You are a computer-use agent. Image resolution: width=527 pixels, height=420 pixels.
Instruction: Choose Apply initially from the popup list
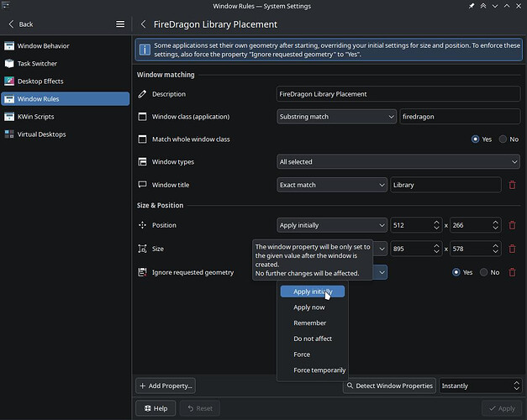coord(313,291)
